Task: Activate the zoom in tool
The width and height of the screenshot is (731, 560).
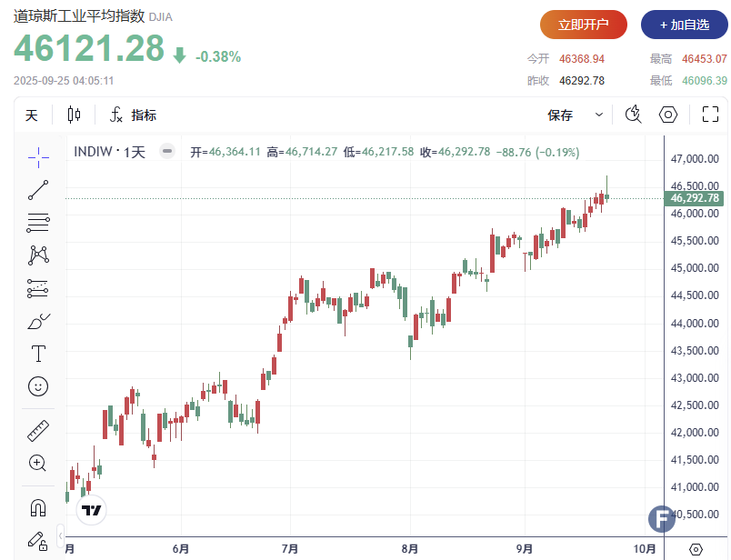Action: pos(38,463)
